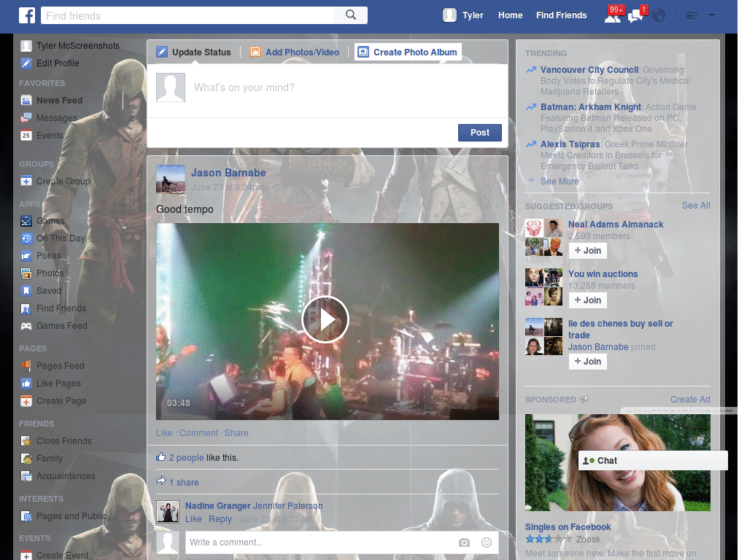Join Neal Adams Almanack group
This screenshot has height=560, width=747.
[x=587, y=251]
